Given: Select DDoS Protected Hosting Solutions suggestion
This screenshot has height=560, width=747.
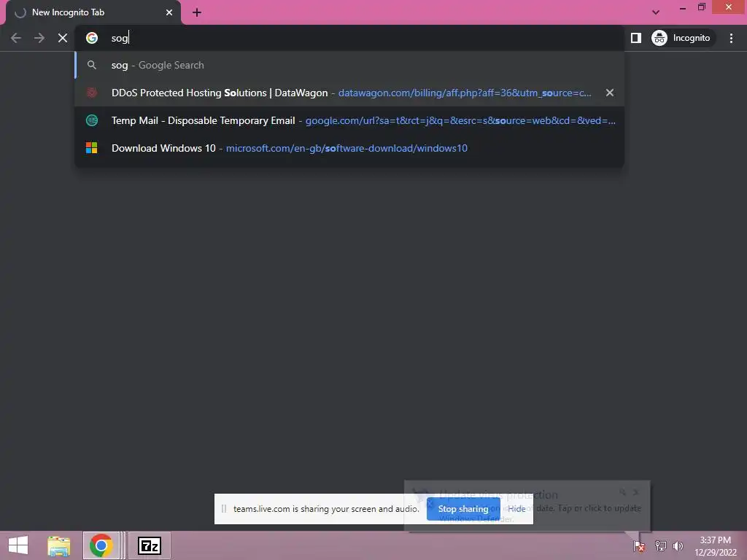Looking at the screenshot, I should click(x=349, y=93).
